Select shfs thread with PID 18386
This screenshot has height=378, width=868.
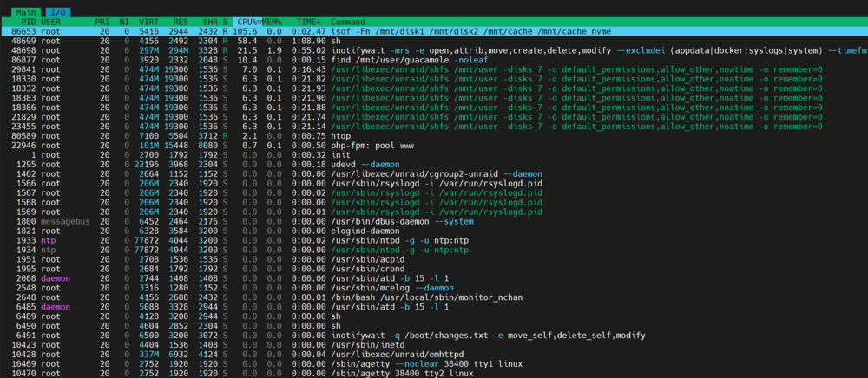coord(434,108)
